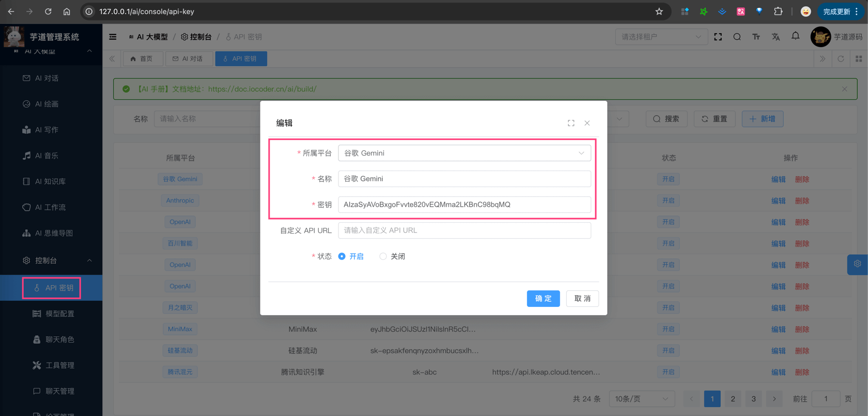Toggle full screen mode icon in header
The height and width of the screenshot is (416, 868).
click(x=718, y=37)
